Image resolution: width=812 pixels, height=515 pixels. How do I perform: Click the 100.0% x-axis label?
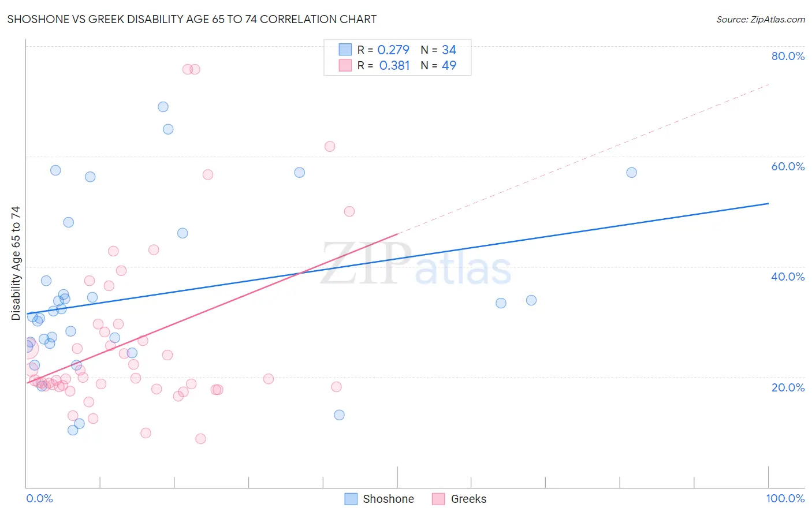pos(785,498)
